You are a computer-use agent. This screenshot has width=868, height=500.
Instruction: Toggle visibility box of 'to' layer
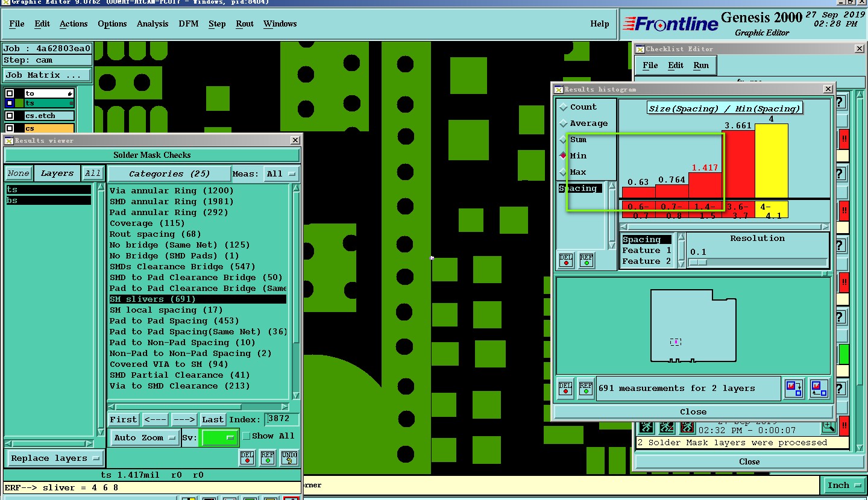10,93
